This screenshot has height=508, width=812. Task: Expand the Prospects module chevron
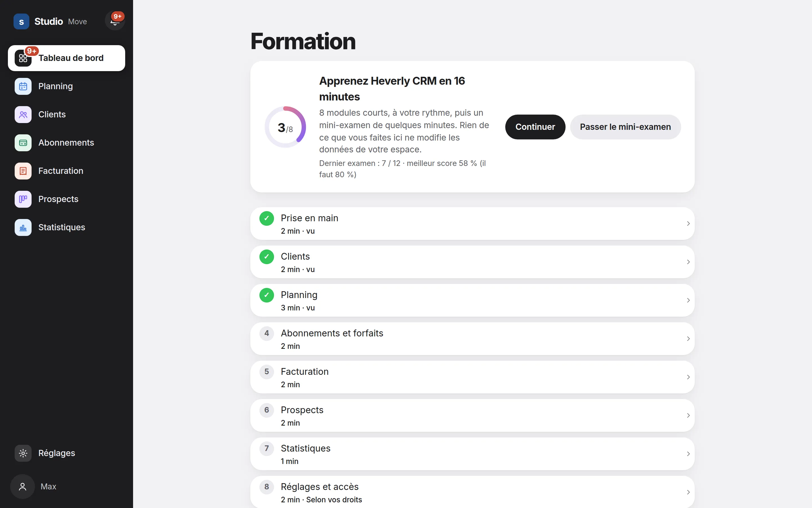(x=688, y=415)
